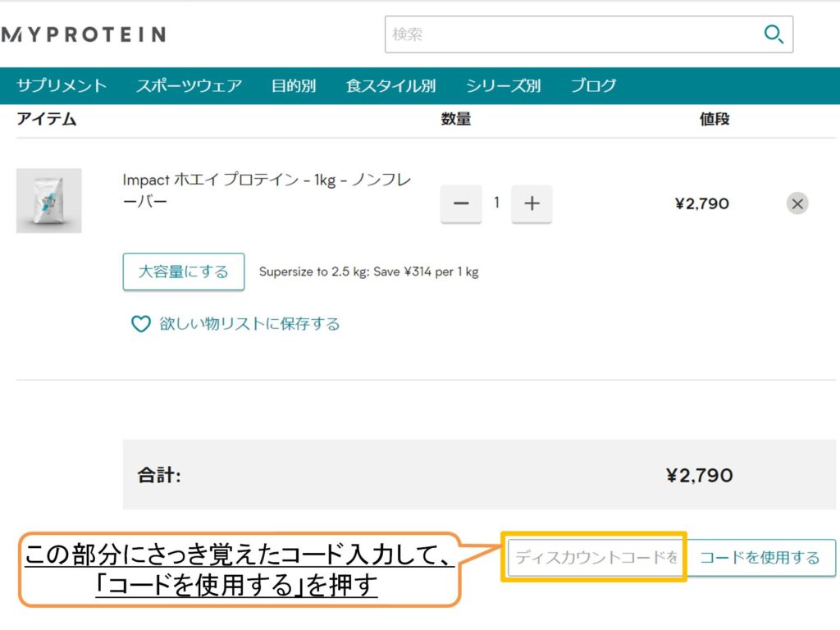840x630 pixels.
Task: Click the Impact whey protein product thumbnail
Action: coord(48,201)
